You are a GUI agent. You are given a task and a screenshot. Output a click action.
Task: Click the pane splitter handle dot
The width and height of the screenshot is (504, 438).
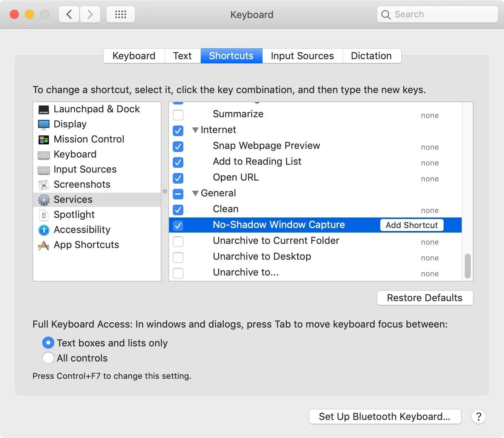pos(165,191)
